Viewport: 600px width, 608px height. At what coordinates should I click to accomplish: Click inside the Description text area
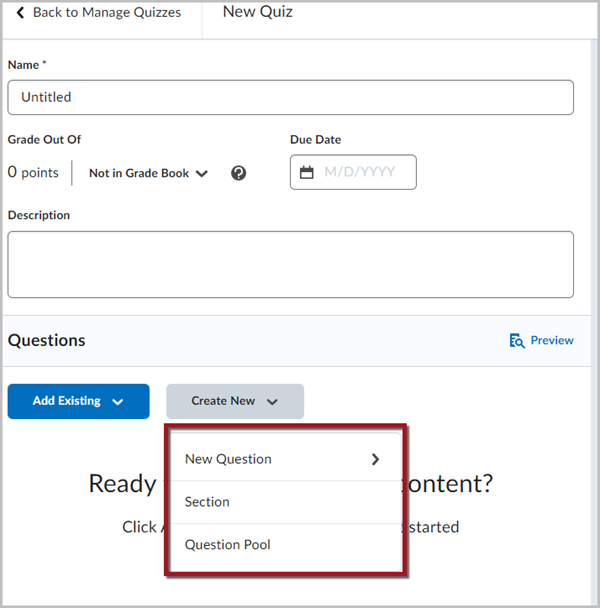(290, 264)
